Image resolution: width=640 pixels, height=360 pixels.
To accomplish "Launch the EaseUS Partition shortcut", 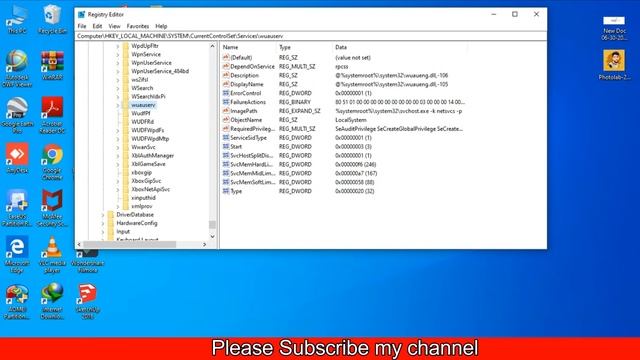I will (x=17, y=208).
